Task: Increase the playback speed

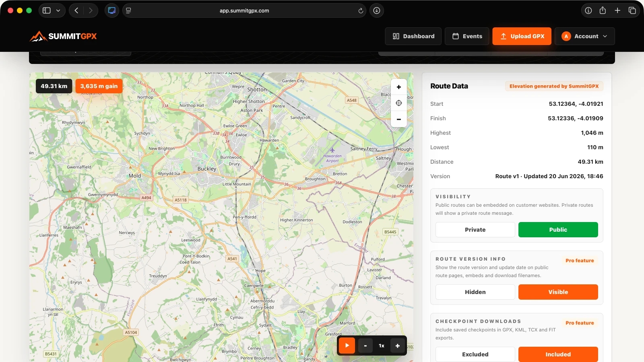Action: (x=398, y=346)
